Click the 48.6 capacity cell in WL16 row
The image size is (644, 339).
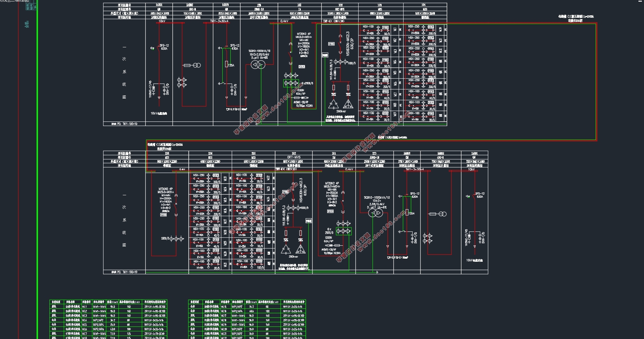point(251,312)
